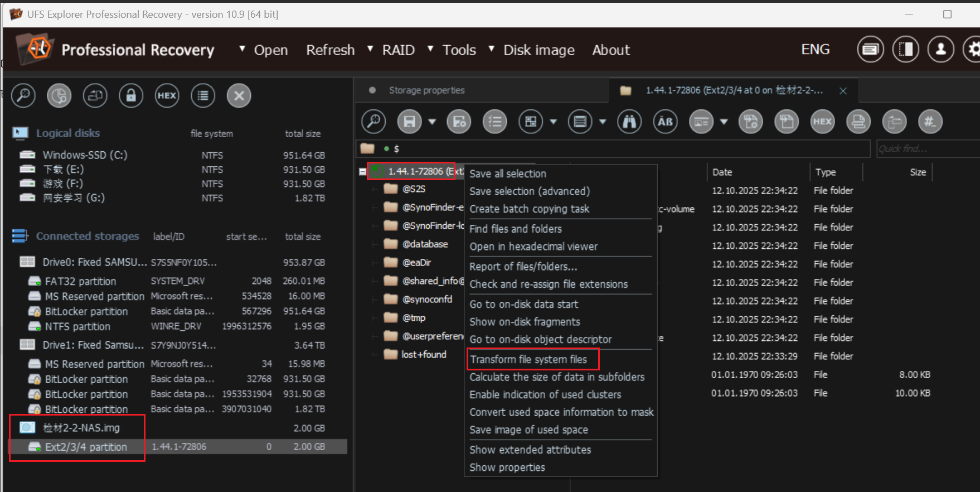The width and height of the screenshot is (980, 492).
Task: Click the HEX viewer icon in left toolbar
Action: coord(167,95)
